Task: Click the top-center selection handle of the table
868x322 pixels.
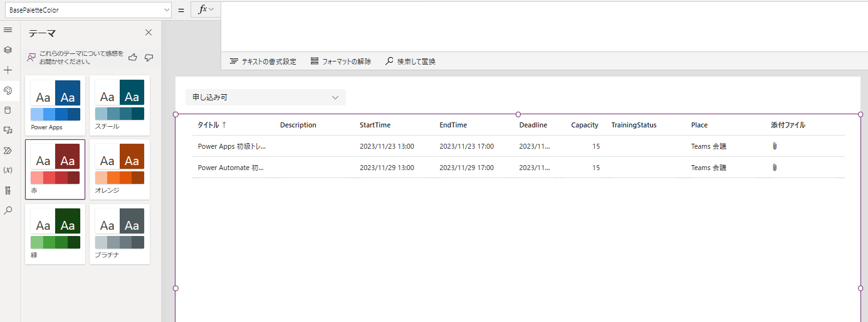Action: 518,114
